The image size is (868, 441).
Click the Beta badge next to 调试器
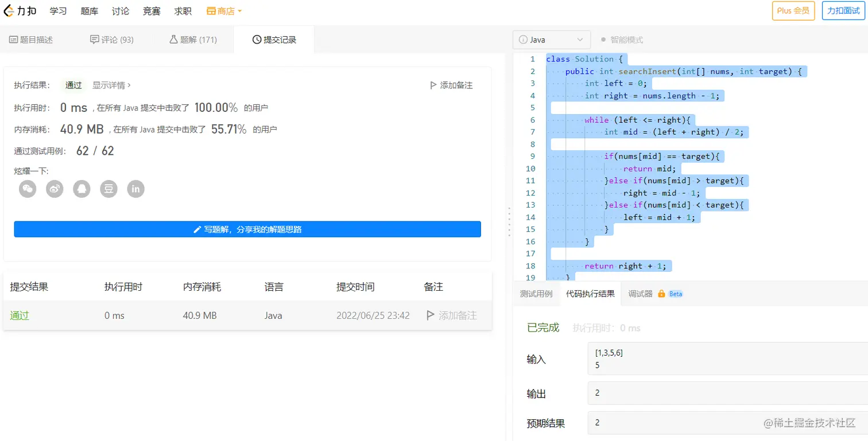pyautogui.click(x=676, y=294)
